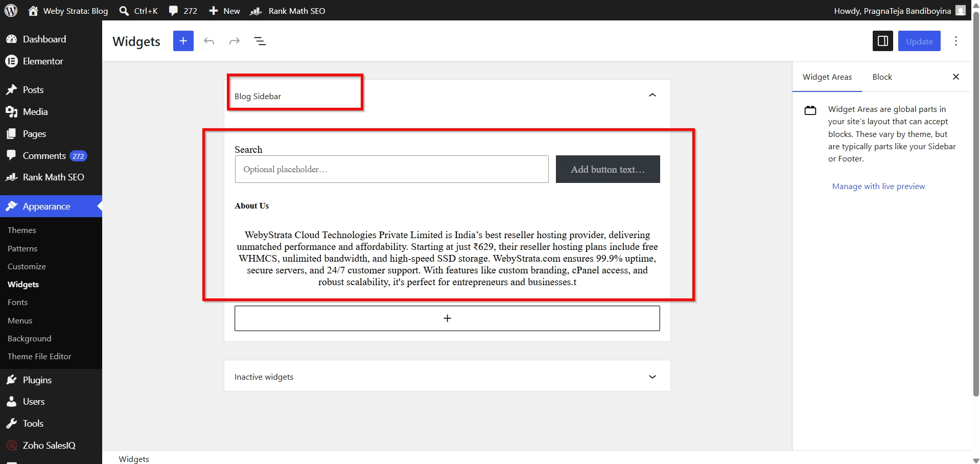Switch to Widget Areas tab
Screen dimensions: 980x464
(827, 77)
